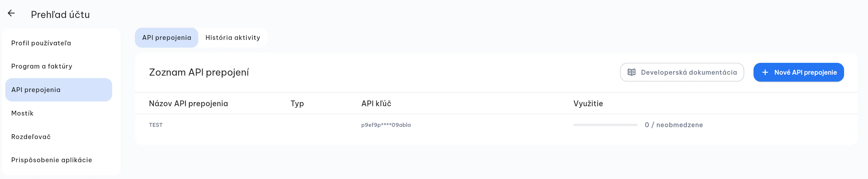Switch to the API prepojenia tab
The height and width of the screenshot is (179, 868).
166,37
